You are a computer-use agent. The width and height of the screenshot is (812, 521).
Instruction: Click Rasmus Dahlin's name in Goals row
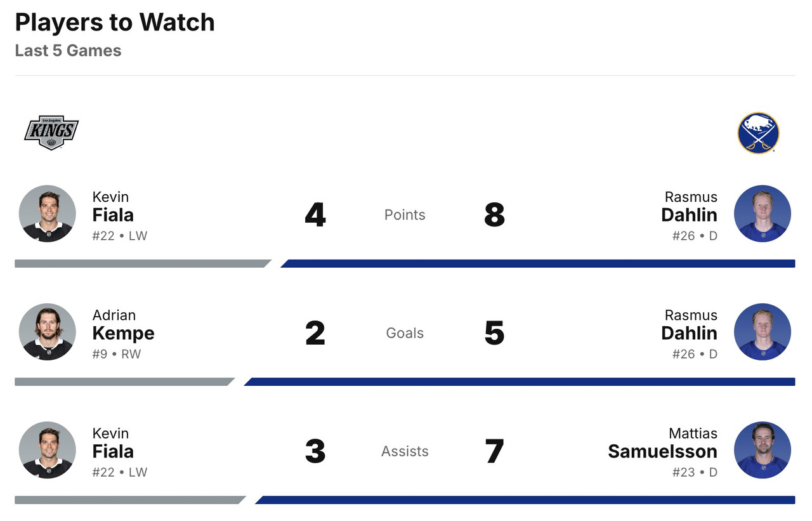pos(689,325)
